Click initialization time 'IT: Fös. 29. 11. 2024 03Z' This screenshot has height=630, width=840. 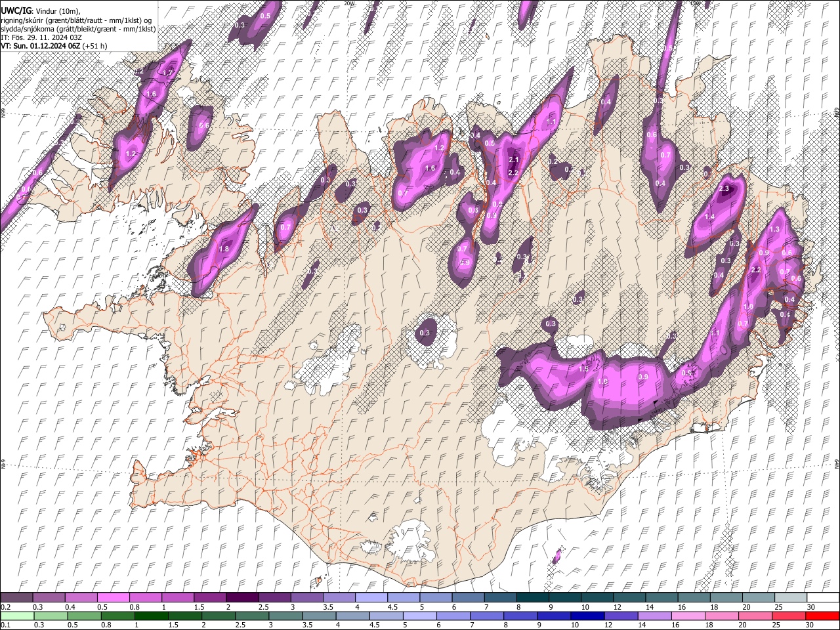coord(41,37)
